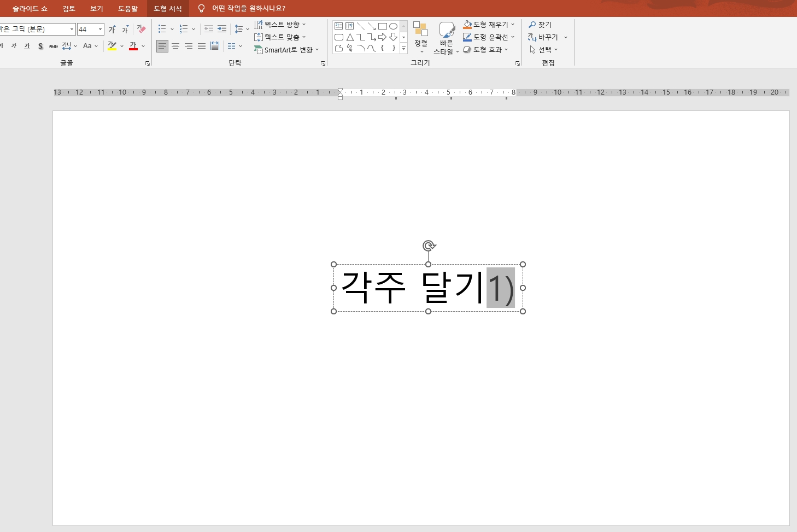797x532 pixels.
Task: Open the 보기 (View) ribbon tab
Action: point(96,8)
